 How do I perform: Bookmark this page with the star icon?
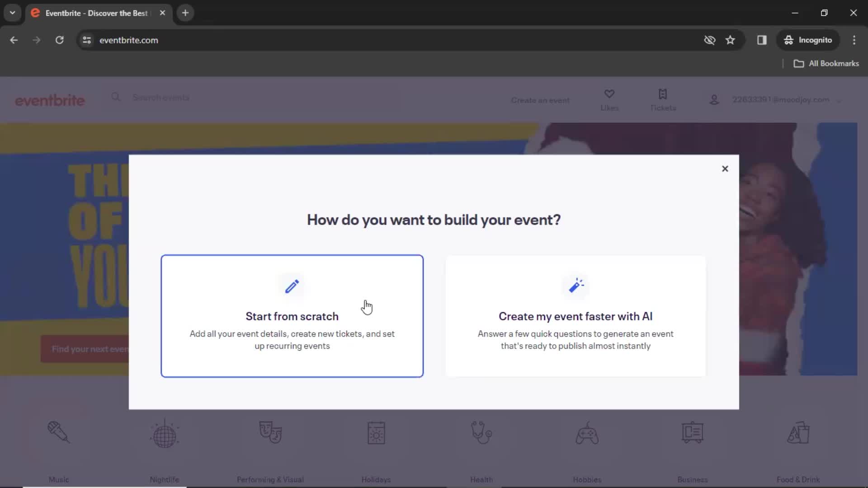(730, 40)
